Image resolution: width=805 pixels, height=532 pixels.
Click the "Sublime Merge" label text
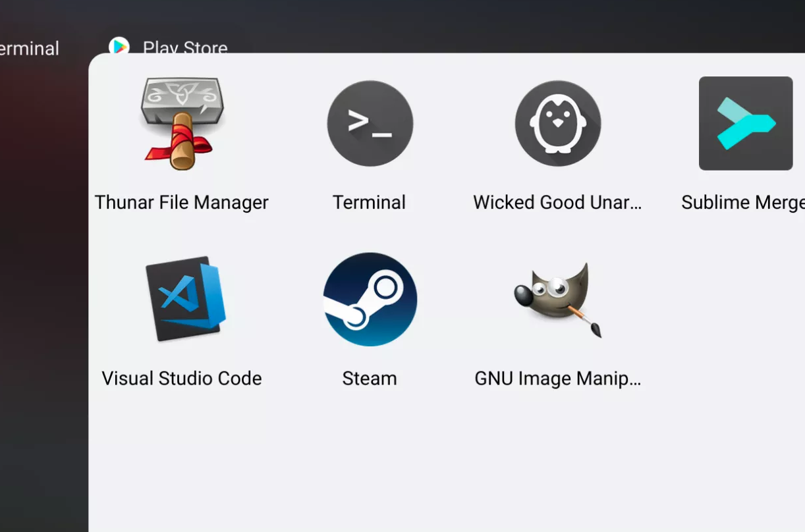pos(743,202)
